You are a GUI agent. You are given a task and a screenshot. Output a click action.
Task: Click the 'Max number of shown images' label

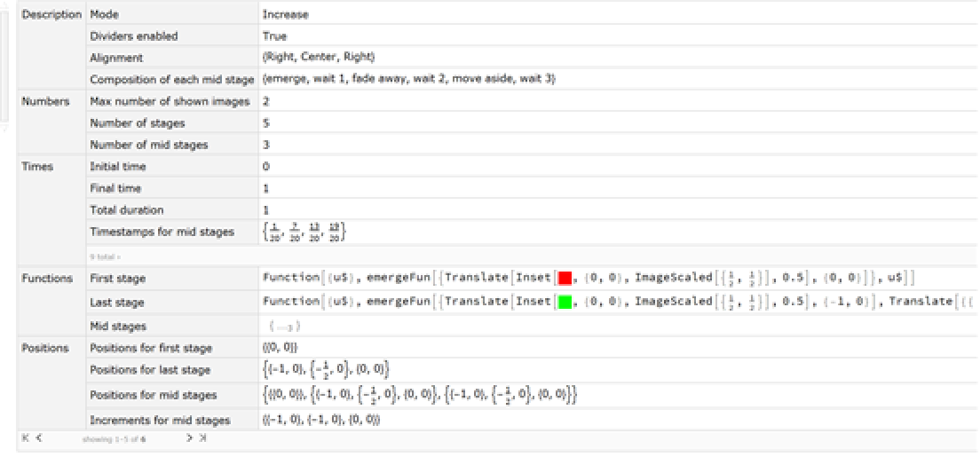click(170, 102)
